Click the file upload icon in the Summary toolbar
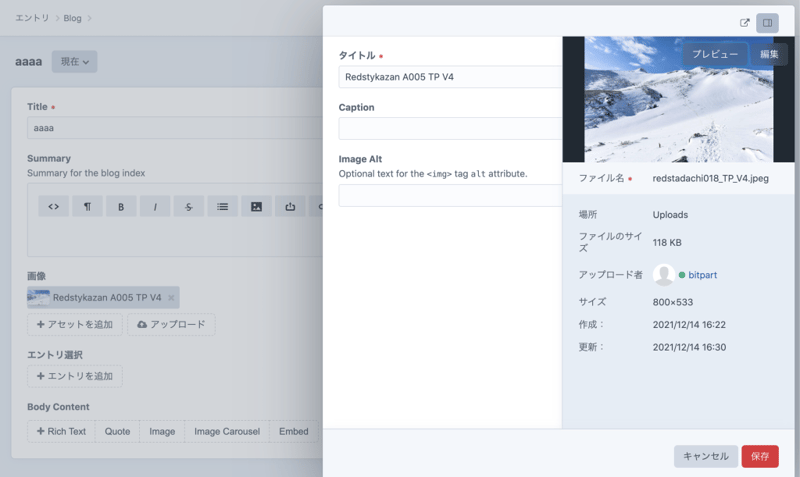800x477 pixels. [x=290, y=207]
